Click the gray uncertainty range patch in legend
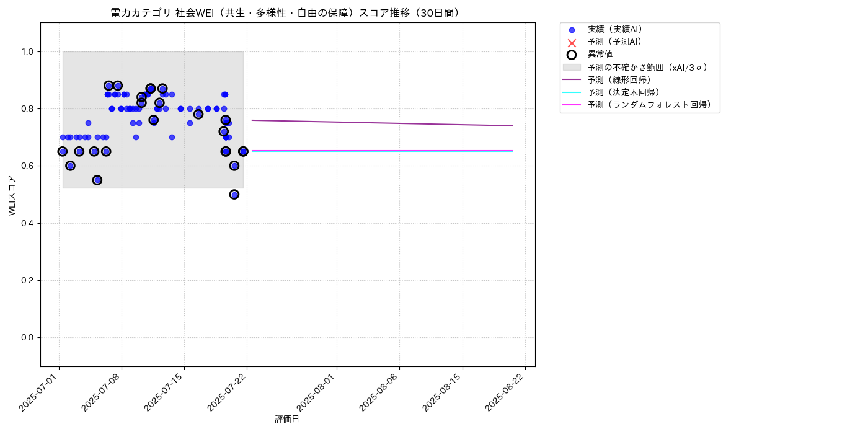This screenshot has width=868, height=434. [572, 67]
